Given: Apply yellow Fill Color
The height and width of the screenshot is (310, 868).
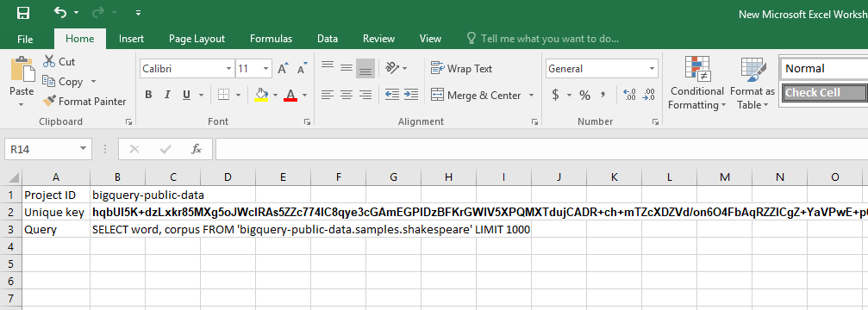Looking at the screenshot, I should [261, 95].
